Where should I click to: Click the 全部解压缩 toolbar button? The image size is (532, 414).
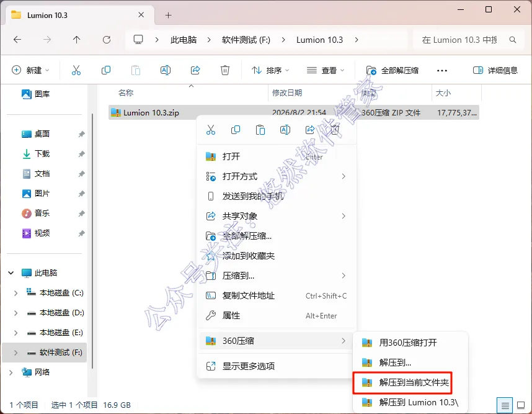(392, 70)
